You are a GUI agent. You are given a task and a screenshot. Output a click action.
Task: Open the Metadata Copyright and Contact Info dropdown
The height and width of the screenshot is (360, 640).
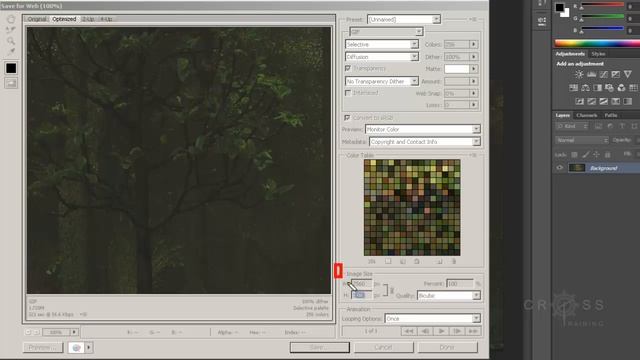point(425,142)
